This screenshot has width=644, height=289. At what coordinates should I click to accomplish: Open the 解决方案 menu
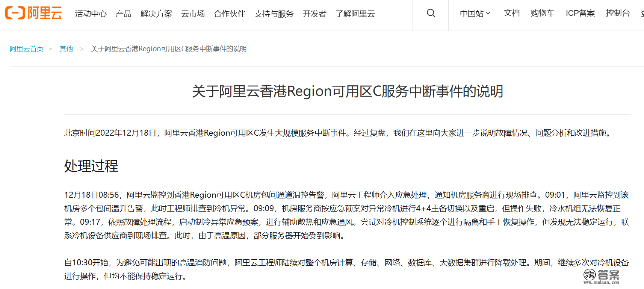pyautogui.click(x=156, y=14)
